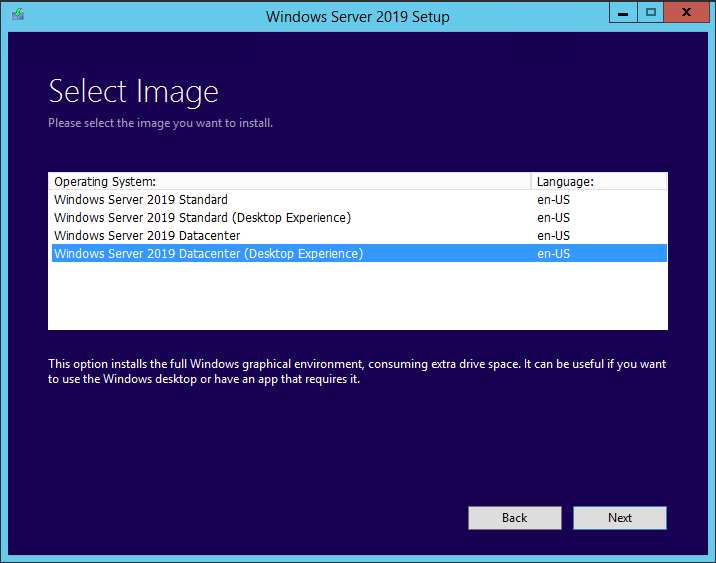Click the "Language:" column header

click(x=598, y=181)
